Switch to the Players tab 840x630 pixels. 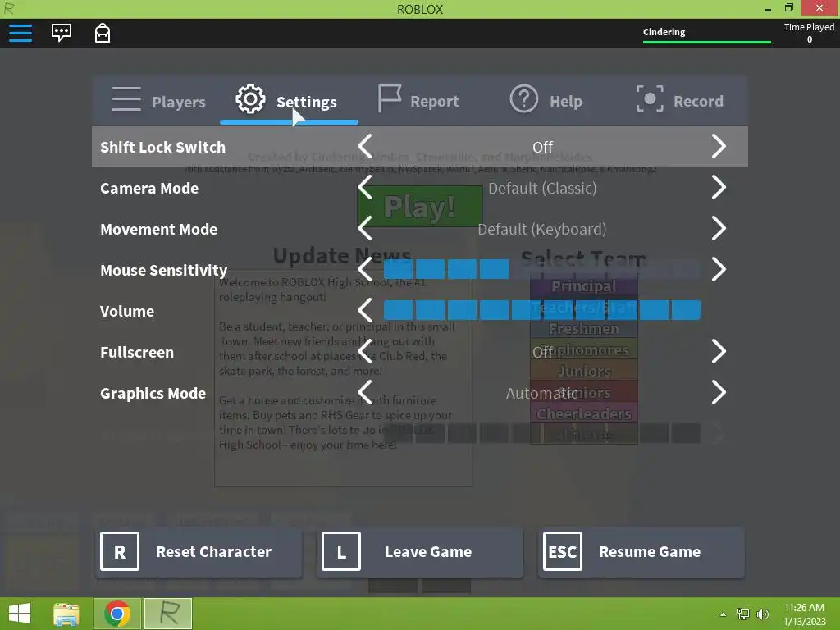click(x=158, y=100)
